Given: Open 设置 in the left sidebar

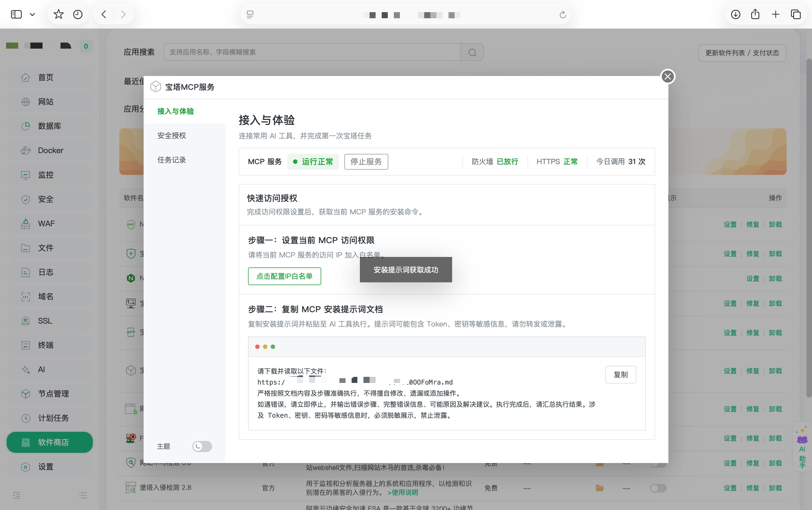Looking at the screenshot, I should click(x=49, y=467).
